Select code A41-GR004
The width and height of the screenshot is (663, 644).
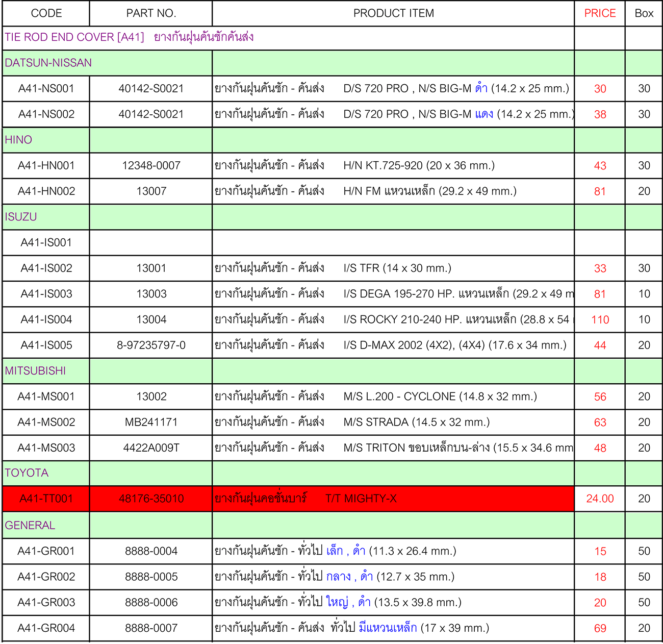pos(46,628)
